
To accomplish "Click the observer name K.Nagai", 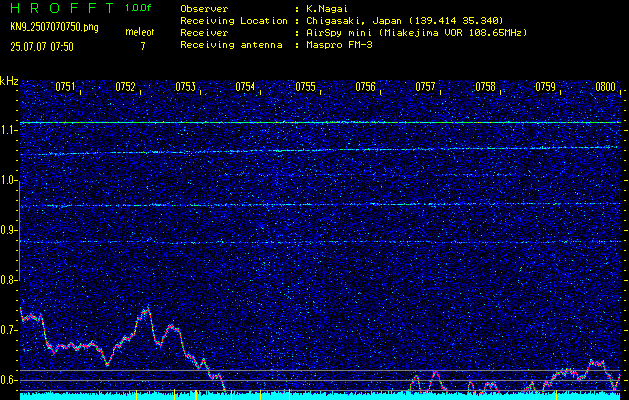I will coord(326,9).
